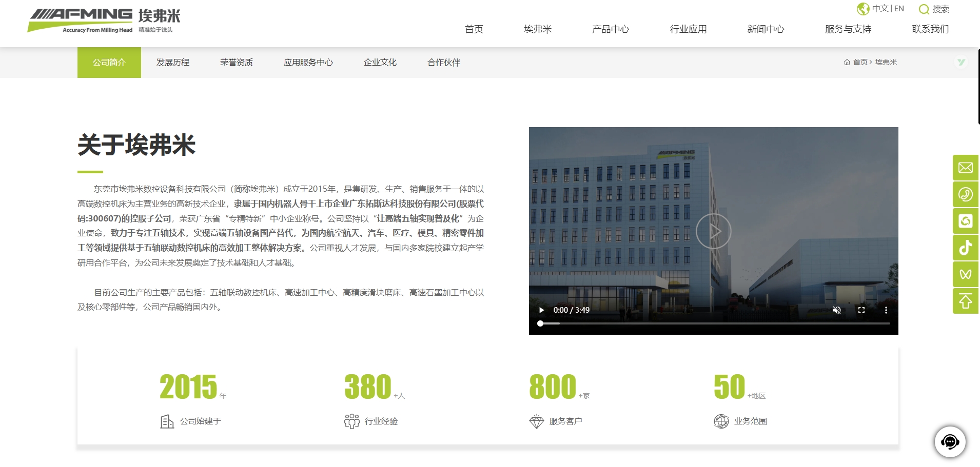The width and height of the screenshot is (980, 467).
Task: Click the video progress bar
Action: [x=714, y=323]
